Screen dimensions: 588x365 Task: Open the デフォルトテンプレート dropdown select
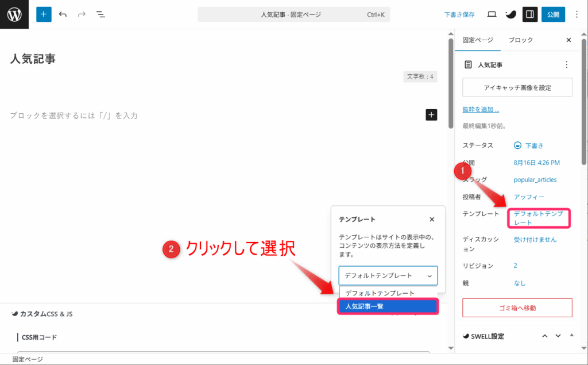[388, 276]
